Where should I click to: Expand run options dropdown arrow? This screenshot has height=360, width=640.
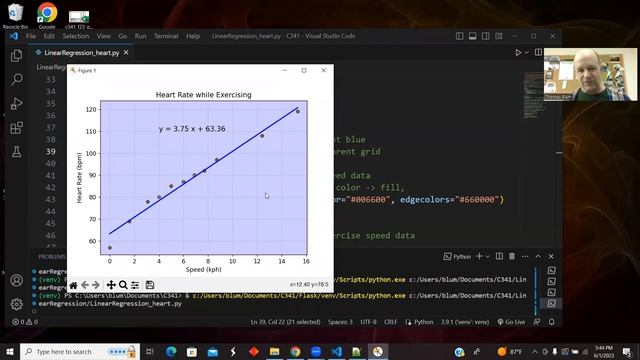[x=527, y=53]
